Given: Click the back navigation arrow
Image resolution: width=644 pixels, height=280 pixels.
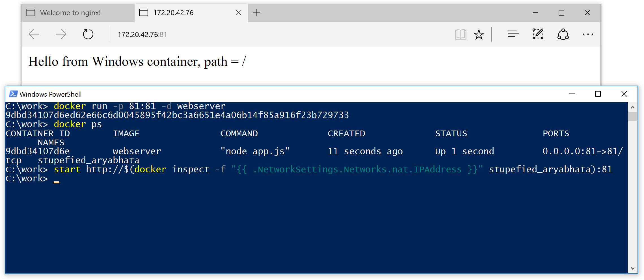Looking at the screenshot, I should pos(34,34).
